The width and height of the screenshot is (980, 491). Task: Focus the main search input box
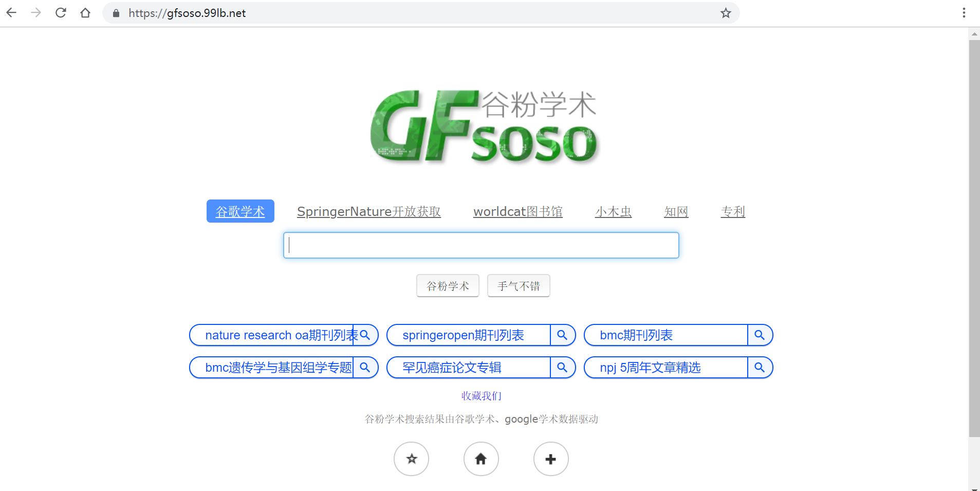coord(481,245)
